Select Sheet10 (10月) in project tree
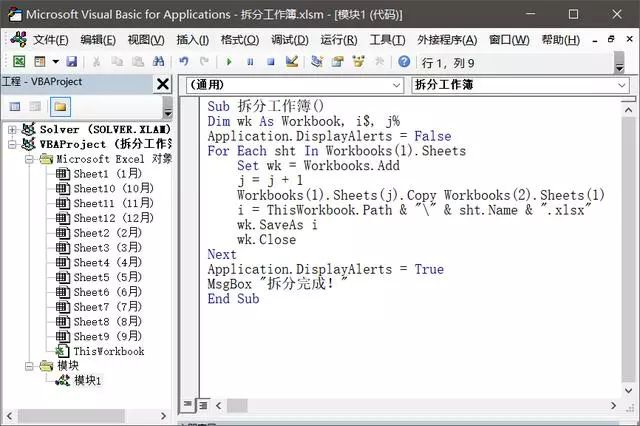640x426 pixels. click(x=113, y=189)
